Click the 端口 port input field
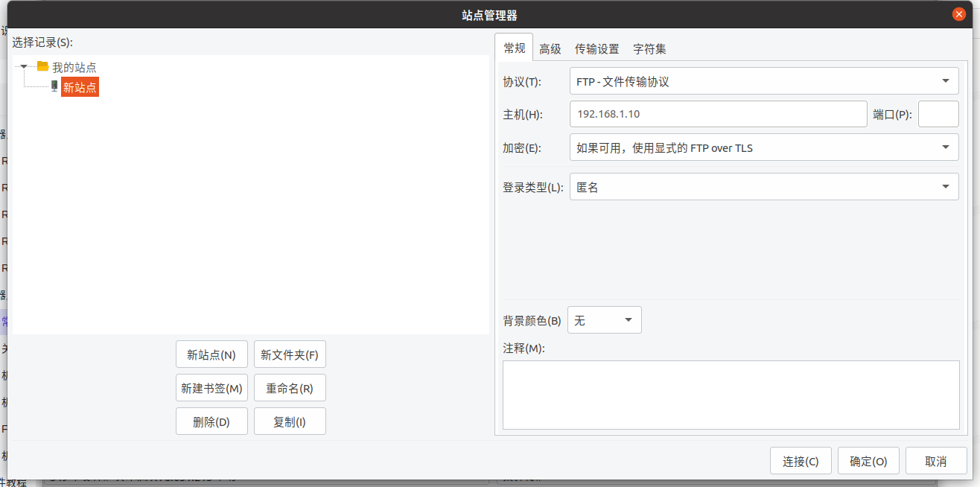 point(938,115)
